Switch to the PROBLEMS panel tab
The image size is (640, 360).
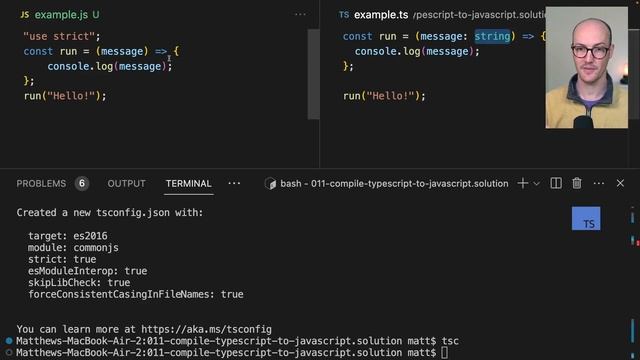41,184
